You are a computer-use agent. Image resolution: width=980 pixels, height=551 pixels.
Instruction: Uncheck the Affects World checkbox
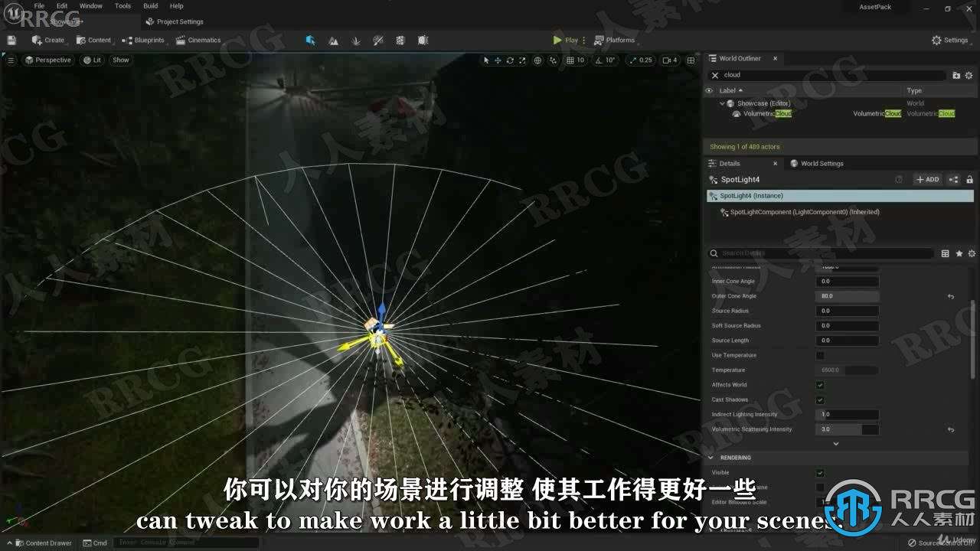pos(820,385)
